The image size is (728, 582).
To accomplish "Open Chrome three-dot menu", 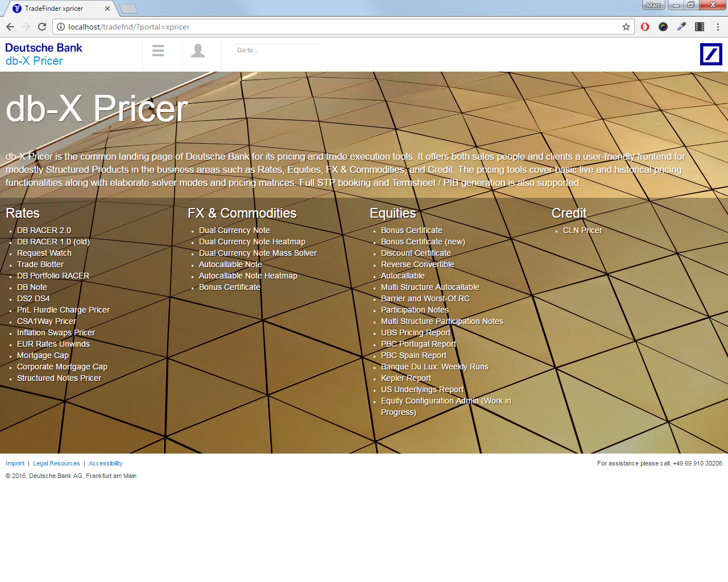I will (x=718, y=27).
